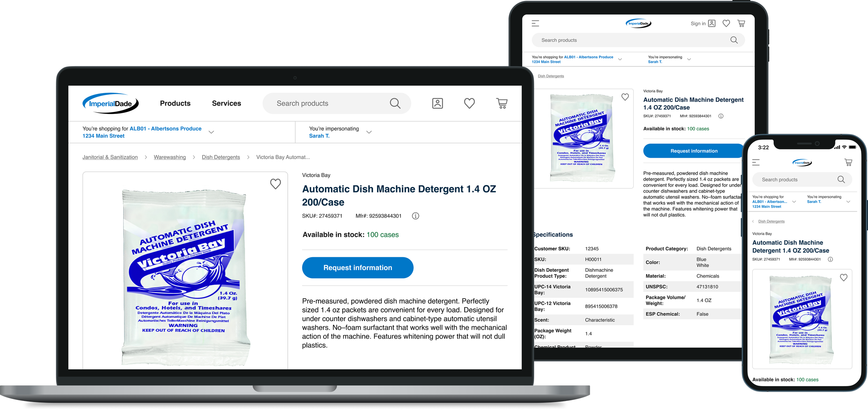Click the search magnifier icon on the tablet
The height and width of the screenshot is (410, 868).
[x=734, y=40]
